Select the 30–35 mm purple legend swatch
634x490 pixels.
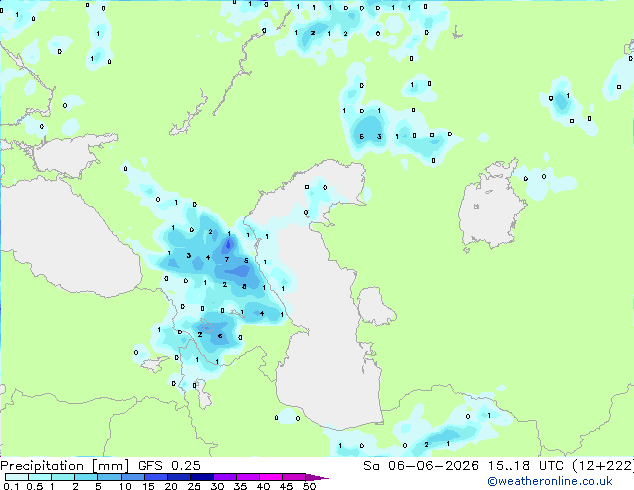[x=224, y=477]
